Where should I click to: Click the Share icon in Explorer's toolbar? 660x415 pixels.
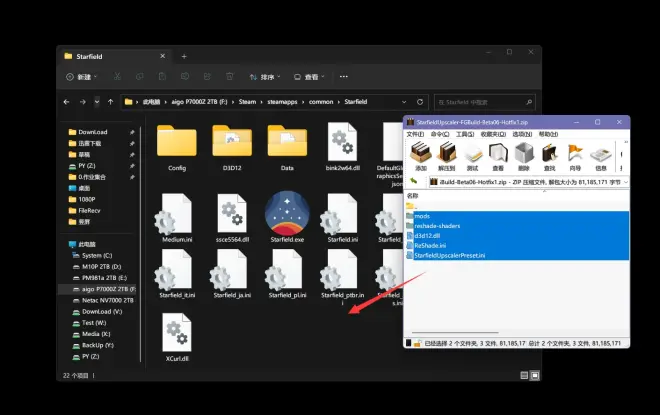click(207, 77)
